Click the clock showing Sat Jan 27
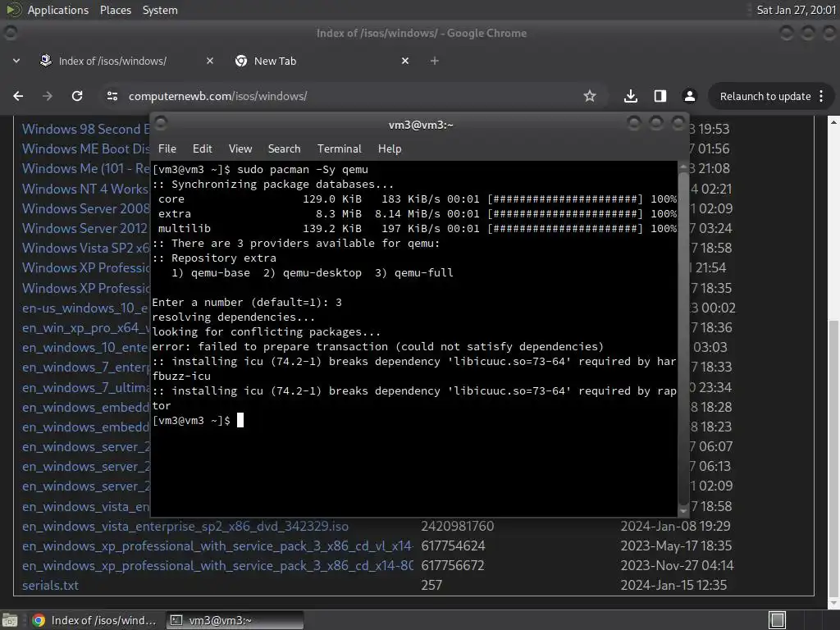 point(796,10)
